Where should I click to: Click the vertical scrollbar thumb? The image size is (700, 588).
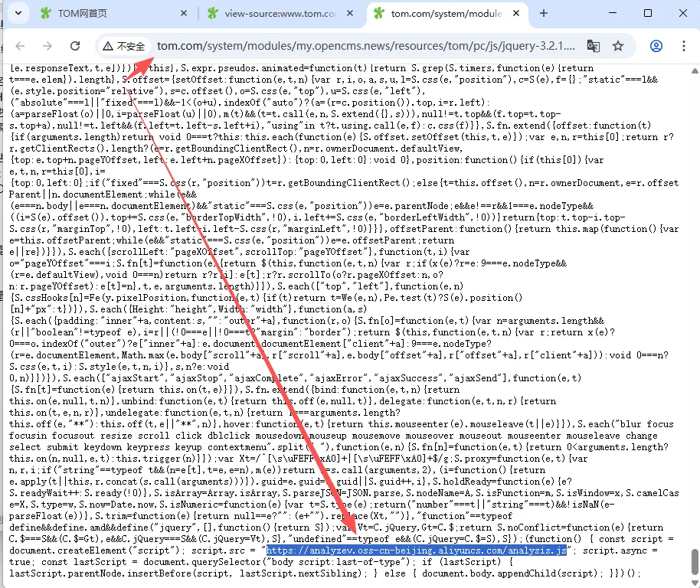point(694,560)
